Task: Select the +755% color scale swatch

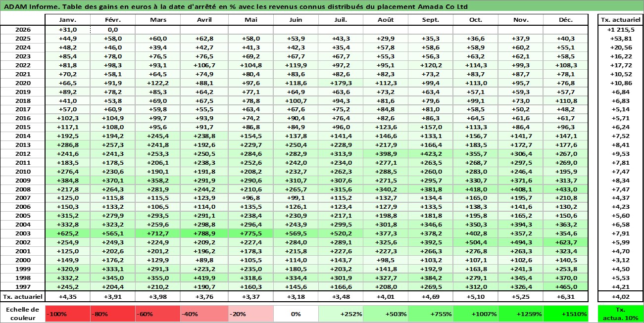Action: tap(430, 314)
